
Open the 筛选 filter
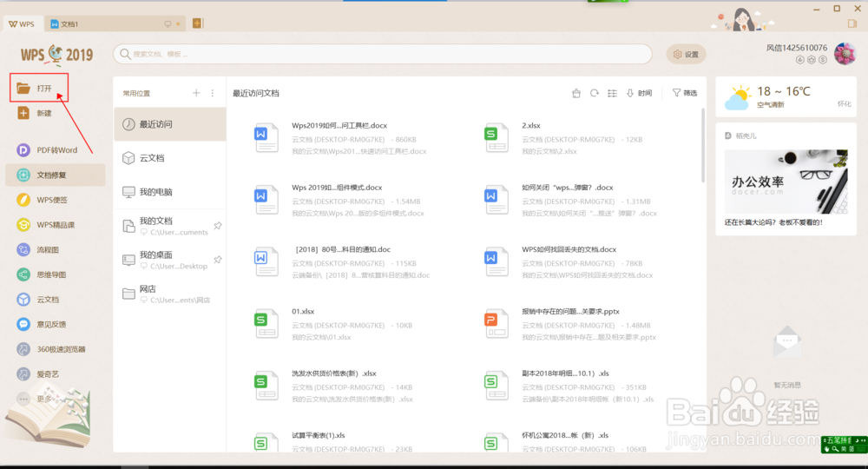click(x=685, y=93)
